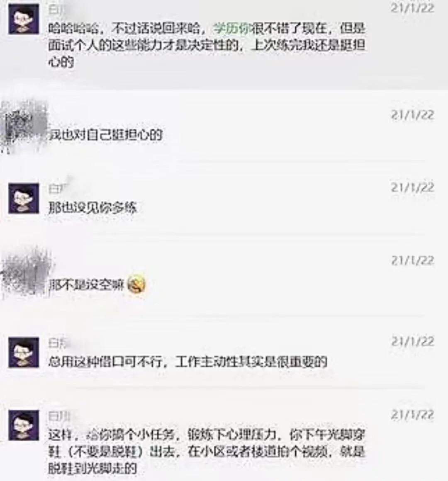
Task: Click the 21/1/22 date on the first message
Action: pyautogui.click(x=412, y=8)
